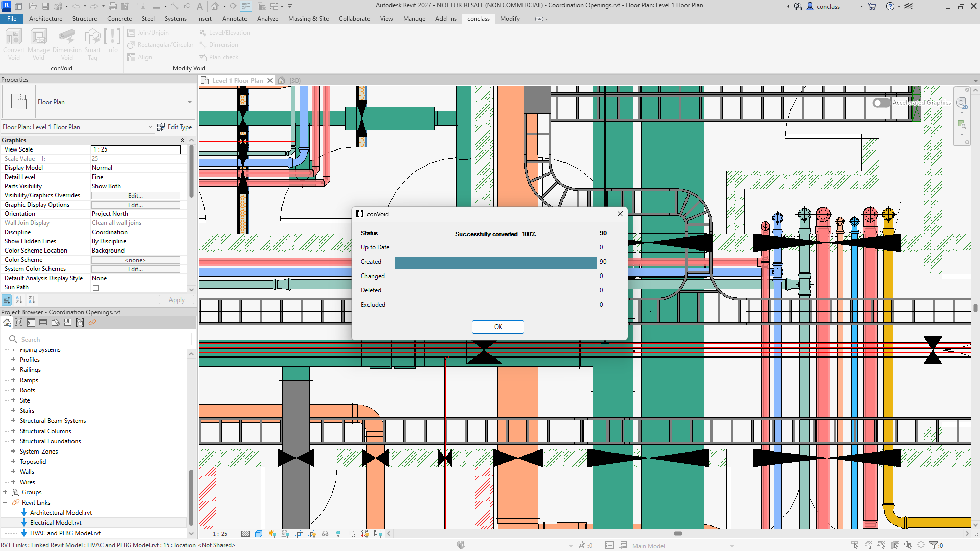
Task: Click the Crop View icon in view control bar
Action: coord(299,534)
